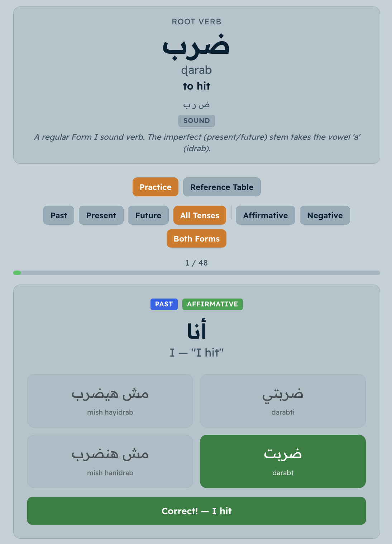Click the PAST tense badge
The height and width of the screenshot is (544, 392).
click(164, 304)
